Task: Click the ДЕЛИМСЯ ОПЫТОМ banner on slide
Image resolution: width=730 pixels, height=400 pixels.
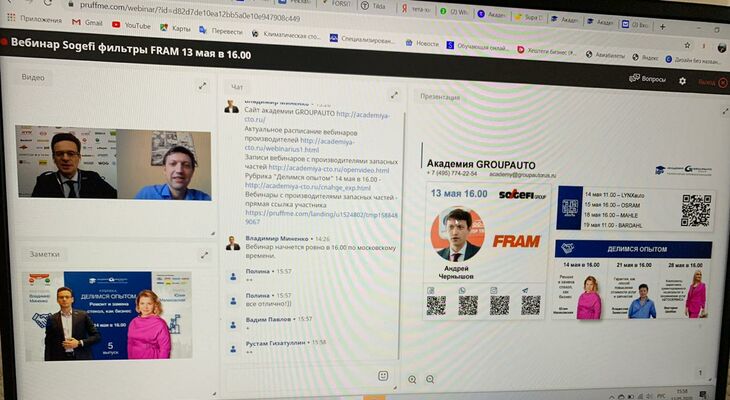Action: pos(633,249)
